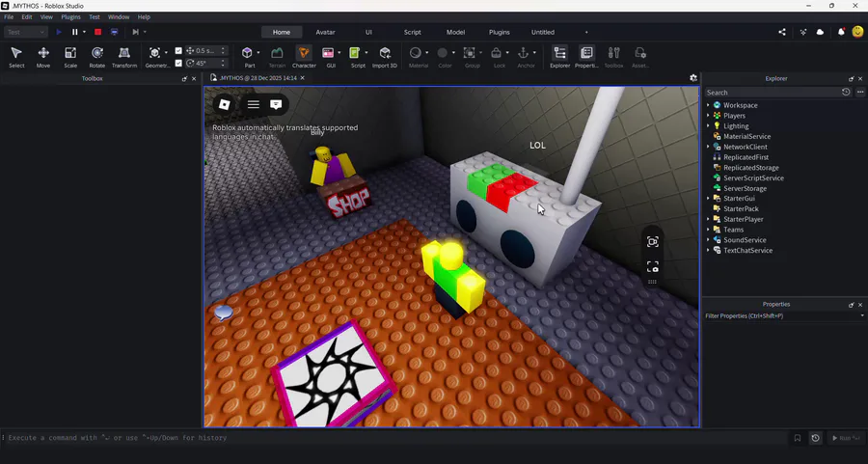
Task: Open the Part dropdown arrow
Action: (x=258, y=53)
